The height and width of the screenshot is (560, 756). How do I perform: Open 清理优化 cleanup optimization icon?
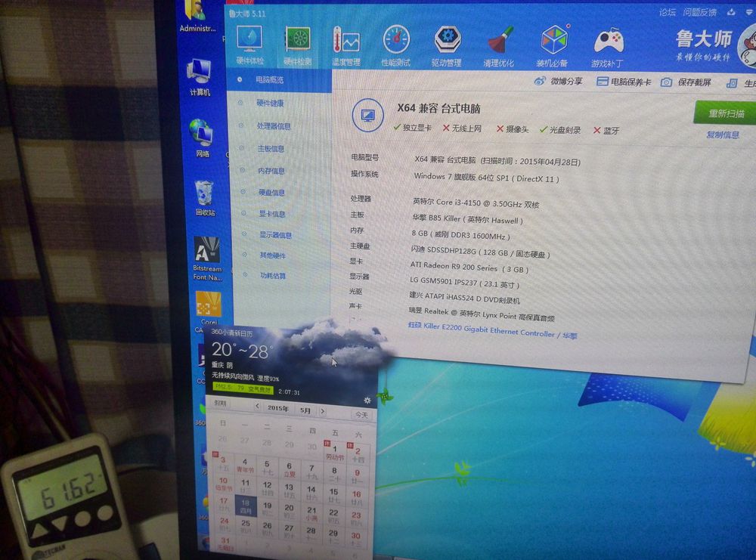tap(499, 47)
